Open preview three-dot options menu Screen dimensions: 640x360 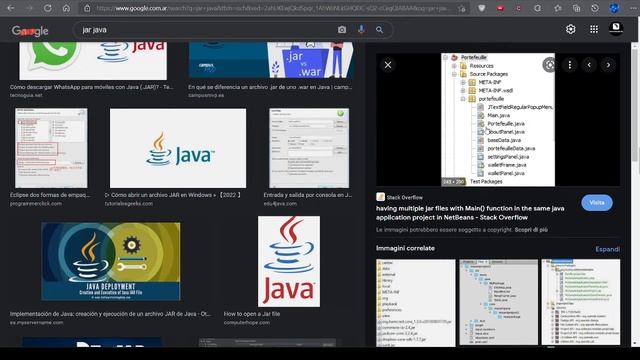coord(570,64)
